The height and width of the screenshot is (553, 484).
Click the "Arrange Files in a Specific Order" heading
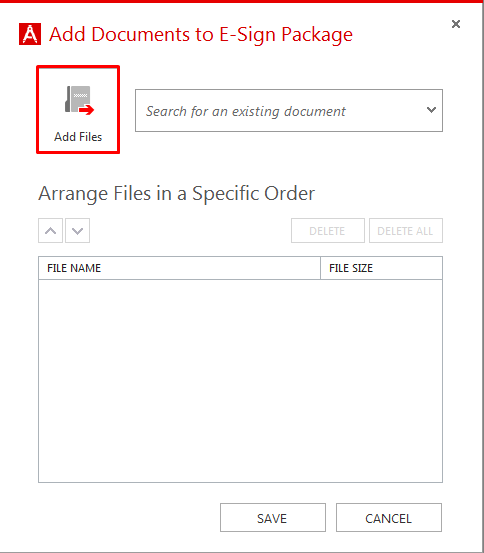176,194
